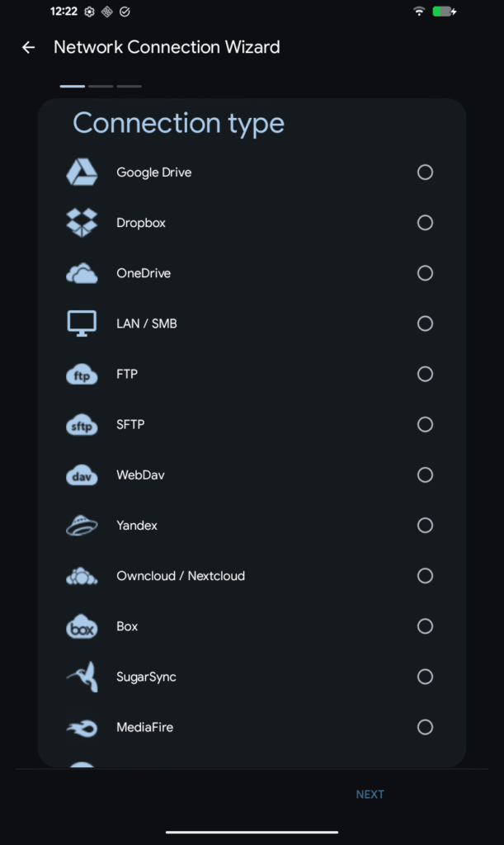Pick the Box radio button
The height and width of the screenshot is (845, 504).
[x=425, y=626]
